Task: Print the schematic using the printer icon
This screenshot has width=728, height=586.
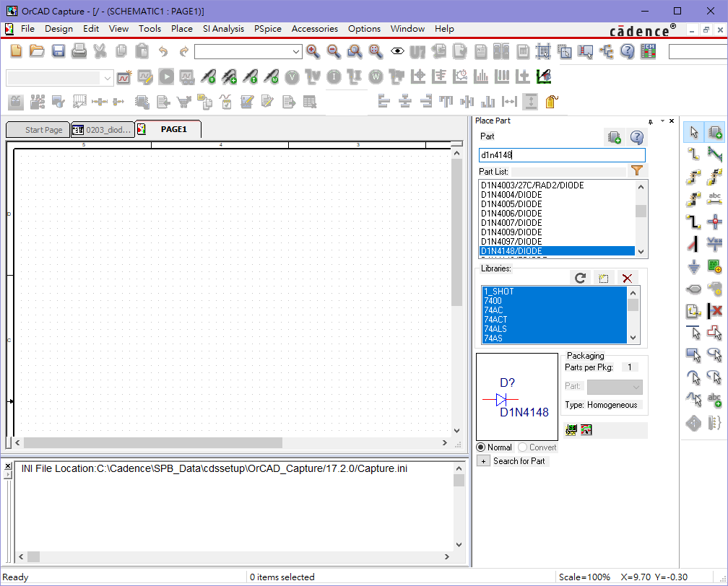Action: pos(79,51)
